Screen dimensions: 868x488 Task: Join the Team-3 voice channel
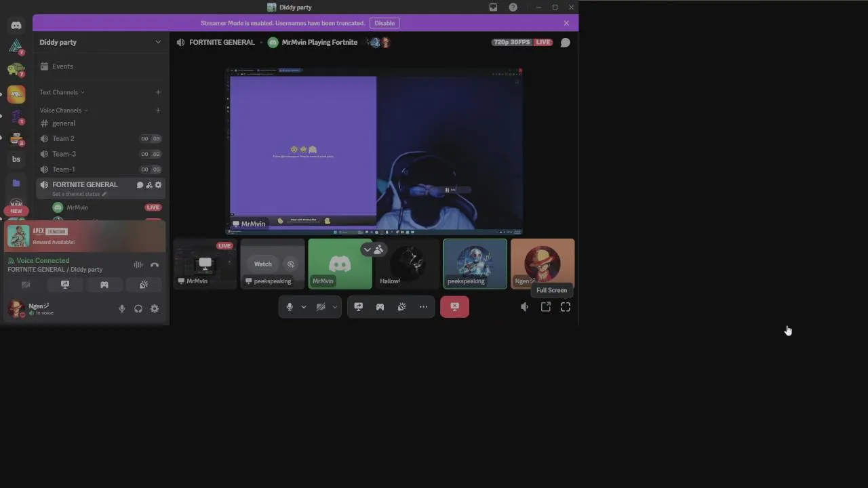tap(100, 154)
